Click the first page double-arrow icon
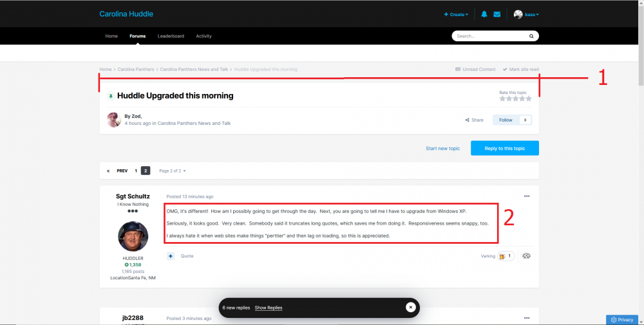 pyautogui.click(x=108, y=171)
